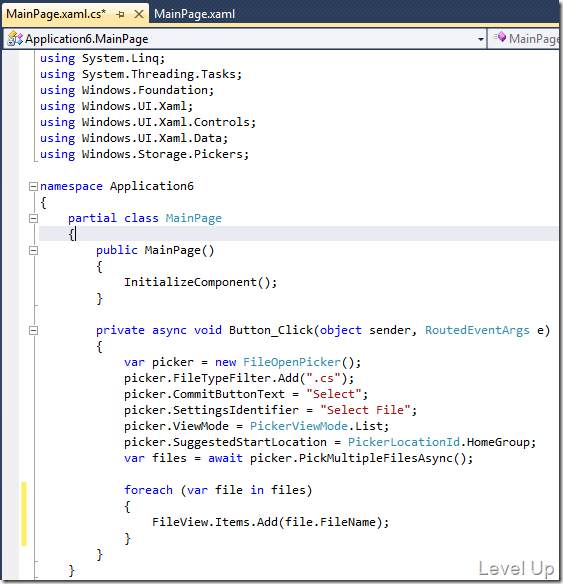The height and width of the screenshot is (584, 563).
Task: Click PickerLocationId in SuggestedStartLocation line
Action: coord(404,442)
